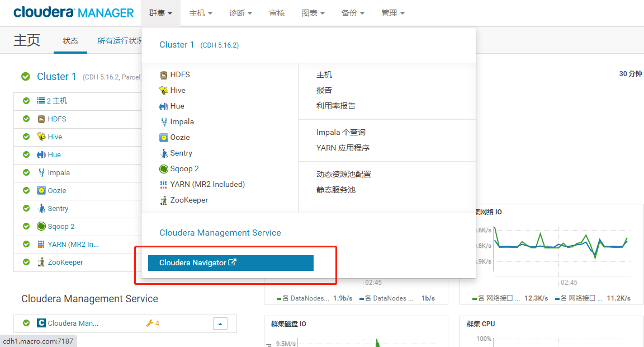Click the Impala icon in dropdown menu

pyautogui.click(x=163, y=121)
